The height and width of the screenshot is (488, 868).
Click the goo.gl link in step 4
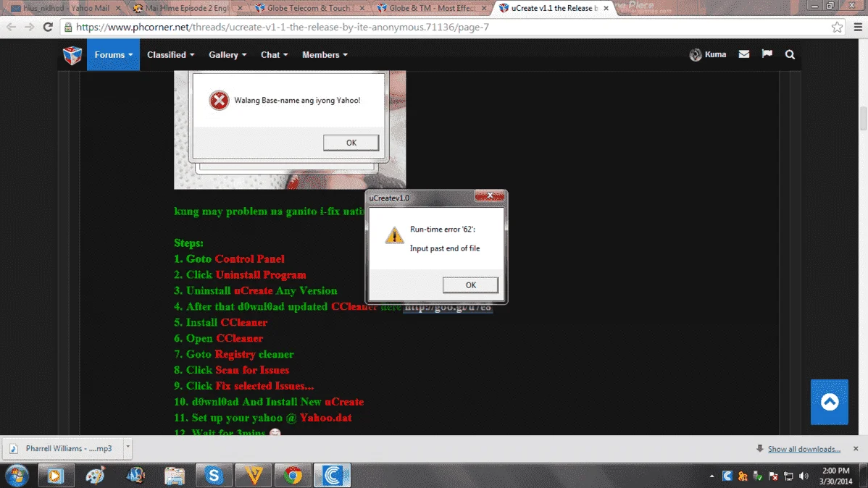point(447,306)
